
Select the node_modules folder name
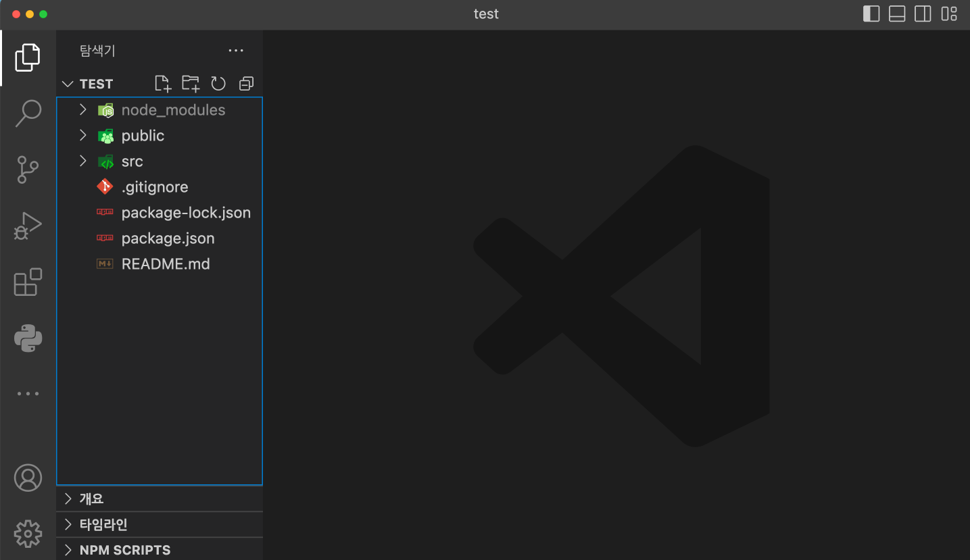(174, 110)
